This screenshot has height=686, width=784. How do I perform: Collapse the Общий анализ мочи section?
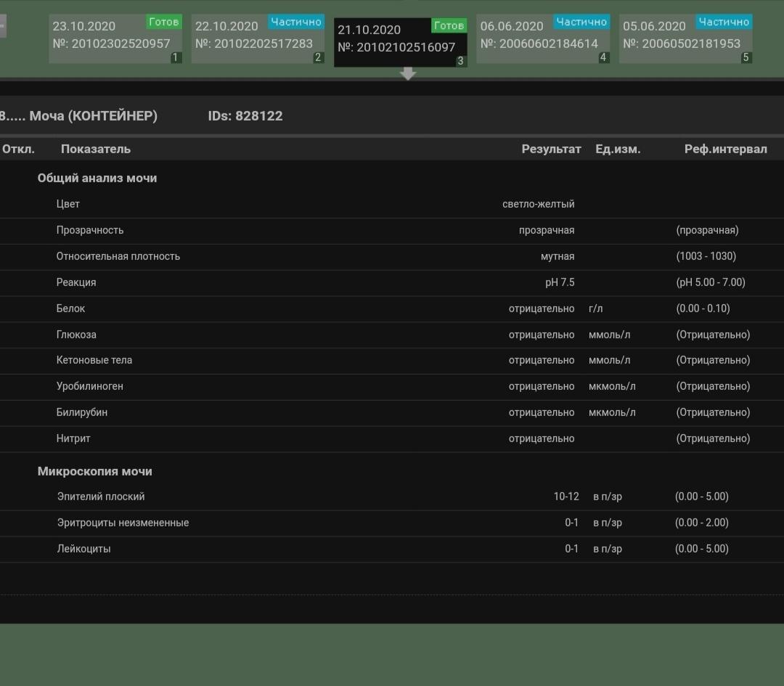point(97,178)
